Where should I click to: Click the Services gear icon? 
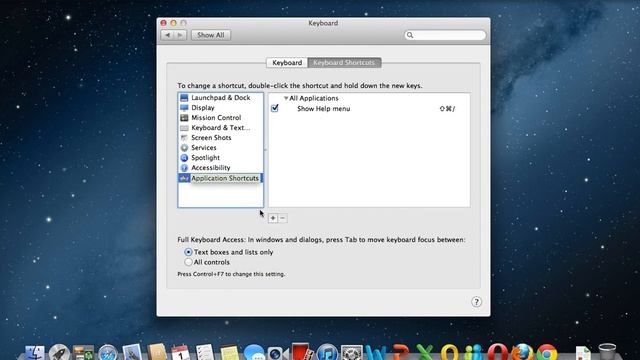pos(184,148)
